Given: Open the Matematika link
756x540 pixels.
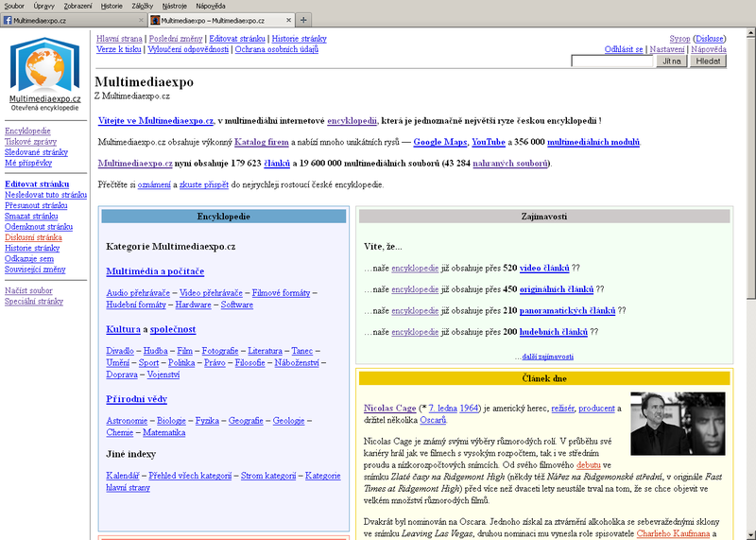Looking at the screenshot, I should click(x=163, y=432).
